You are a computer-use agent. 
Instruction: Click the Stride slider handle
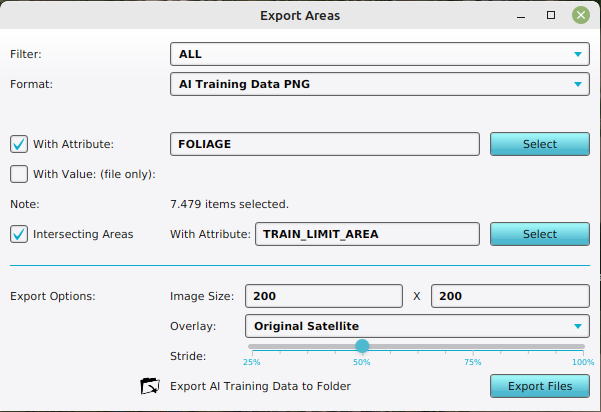pos(362,346)
